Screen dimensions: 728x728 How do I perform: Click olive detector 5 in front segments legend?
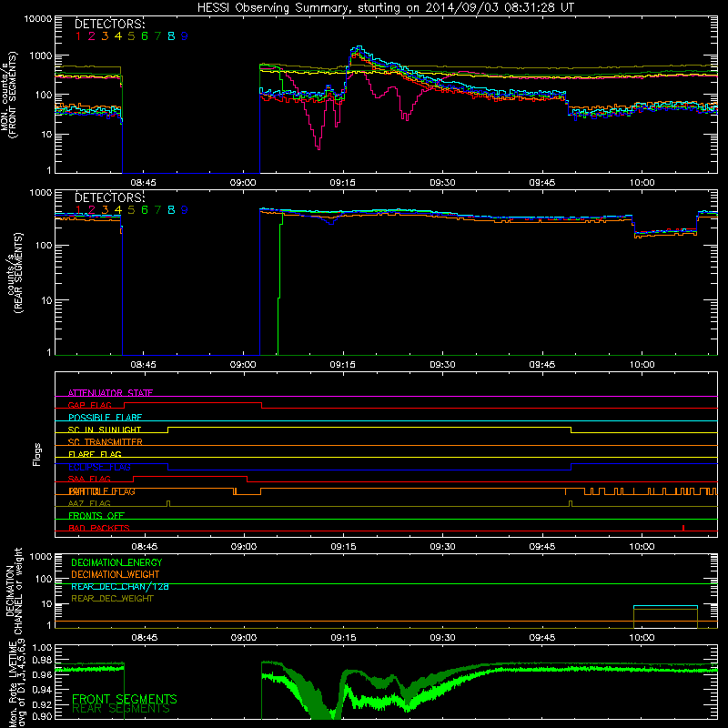click(131, 36)
